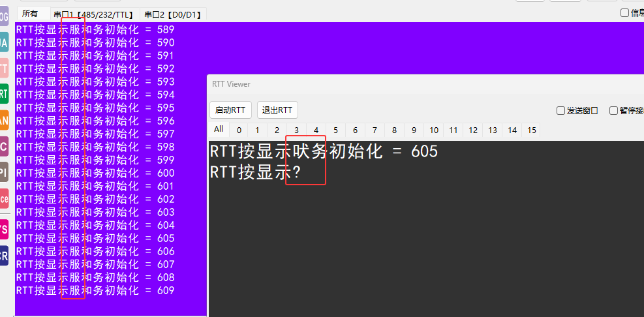Open the magenta FS sidebar icon

pos(4,230)
